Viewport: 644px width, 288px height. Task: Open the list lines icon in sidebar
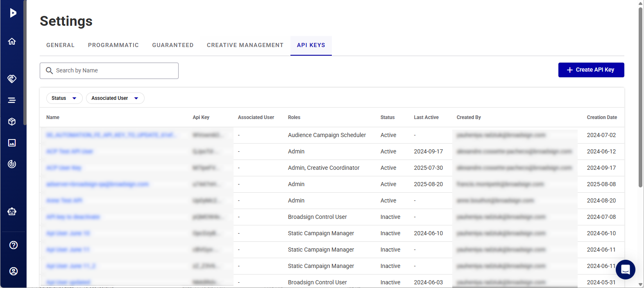pyautogui.click(x=12, y=100)
